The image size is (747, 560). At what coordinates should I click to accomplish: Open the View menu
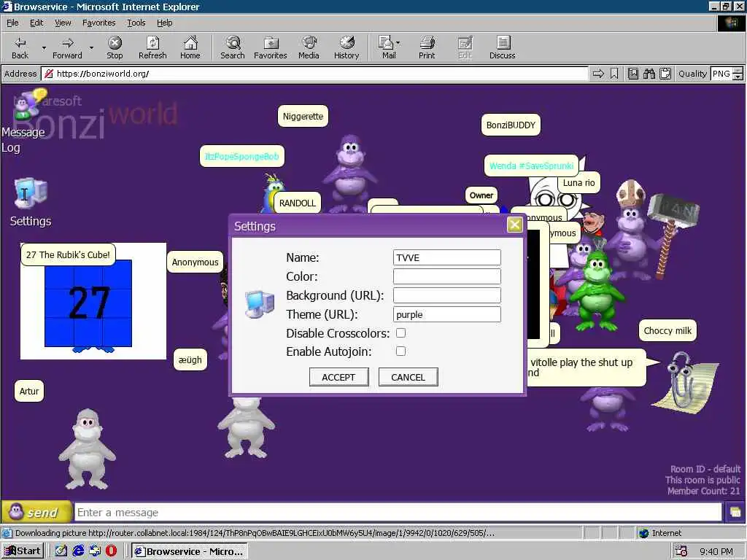pyautogui.click(x=63, y=23)
